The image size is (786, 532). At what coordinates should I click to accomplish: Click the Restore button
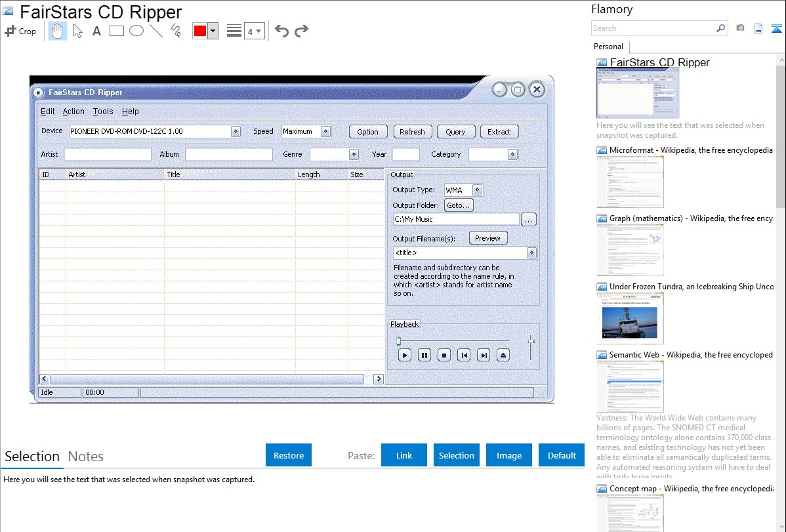pyautogui.click(x=289, y=455)
